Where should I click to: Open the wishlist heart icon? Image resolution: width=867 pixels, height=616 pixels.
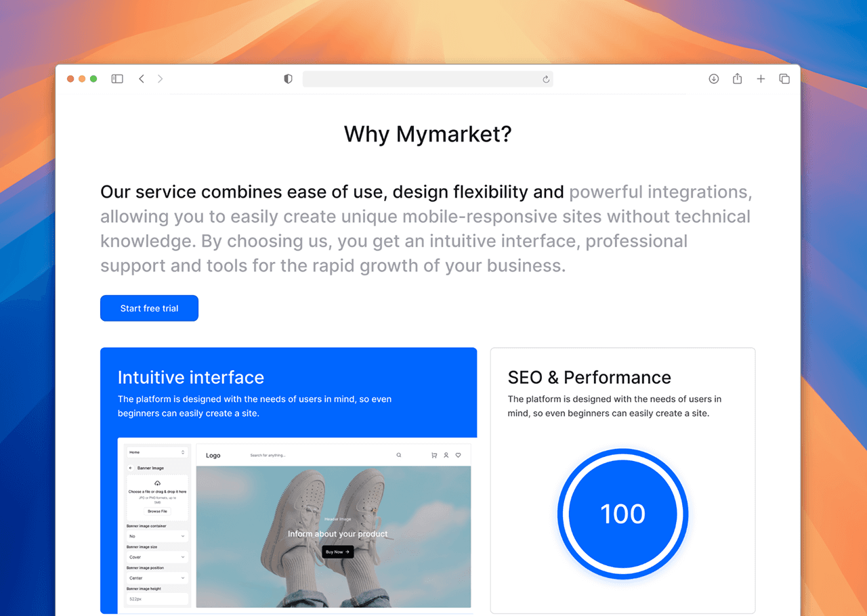tap(459, 455)
